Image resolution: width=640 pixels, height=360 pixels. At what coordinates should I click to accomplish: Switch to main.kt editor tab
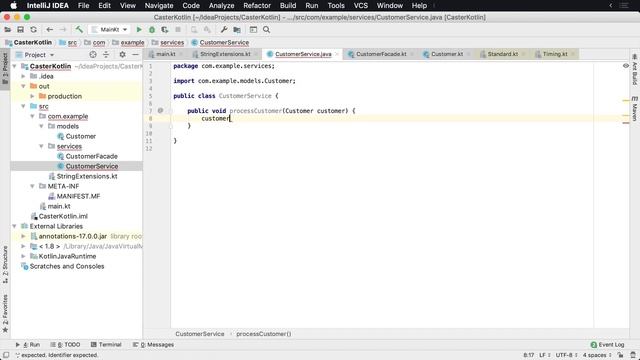165,54
